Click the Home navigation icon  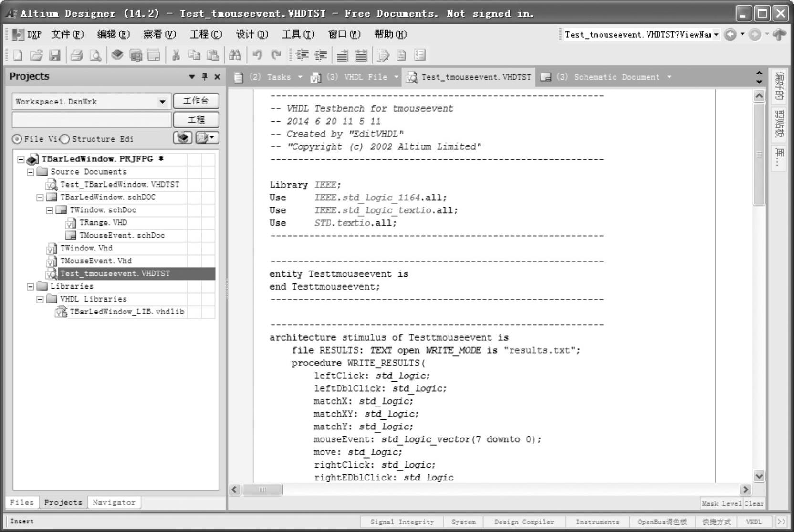[x=779, y=34]
